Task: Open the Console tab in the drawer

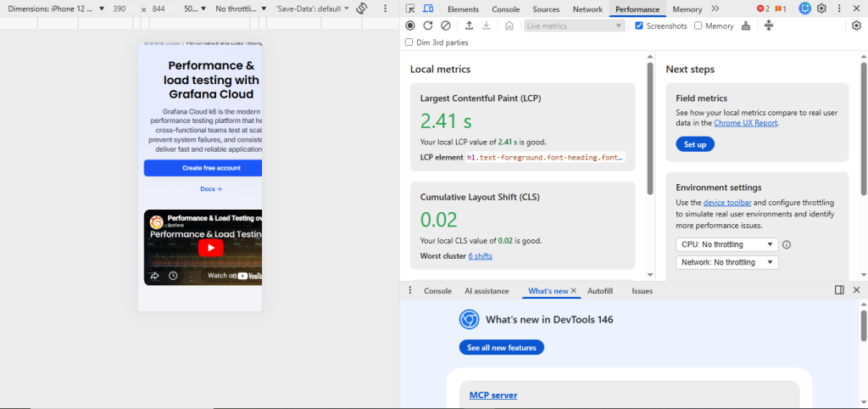Action: tap(438, 291)
